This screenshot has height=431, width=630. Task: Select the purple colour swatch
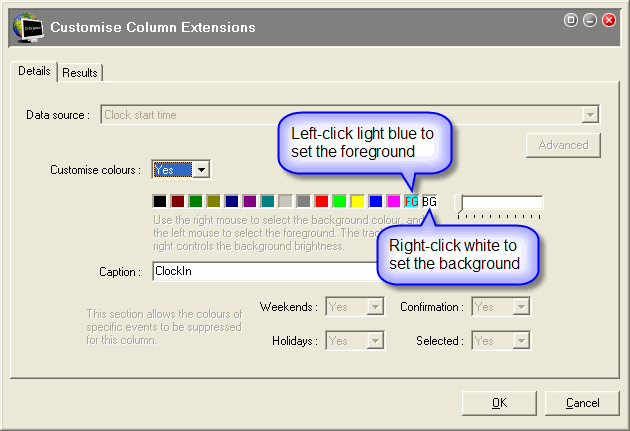coord(250,201)
